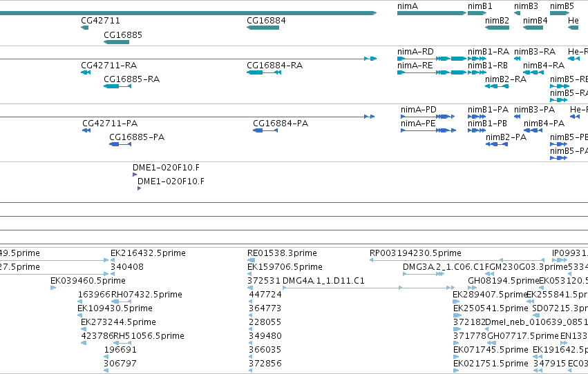Image resolution: width=588 pixels, height=374 pixels.
Task: Select the nimB4 gene label
Action: [x=535, y=21]
